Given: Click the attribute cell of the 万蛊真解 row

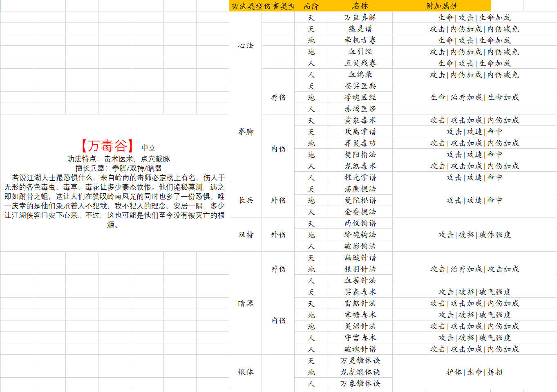Looking at the screenshot, I should [474, 17].
